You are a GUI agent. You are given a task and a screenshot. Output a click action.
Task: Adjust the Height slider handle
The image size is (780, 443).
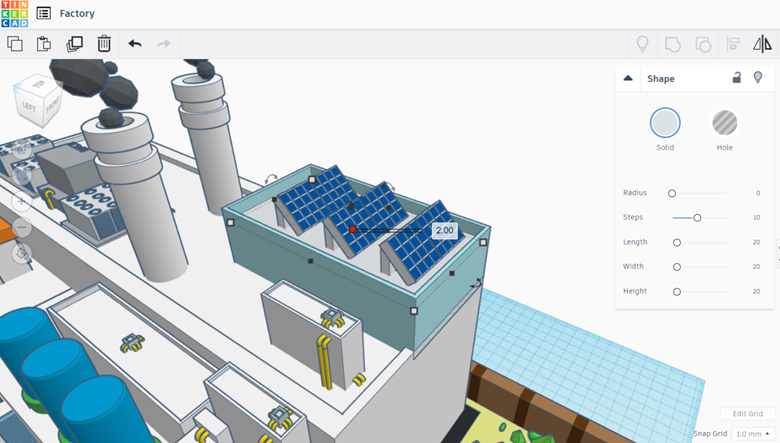pyautogui.click(x=677, y=292)
